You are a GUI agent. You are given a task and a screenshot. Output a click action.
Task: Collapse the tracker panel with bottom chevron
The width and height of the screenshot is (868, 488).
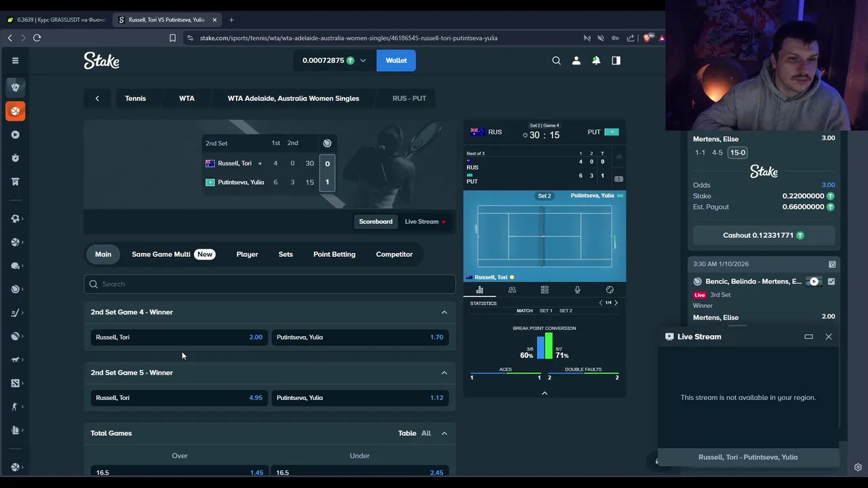(x=545, y=393)
